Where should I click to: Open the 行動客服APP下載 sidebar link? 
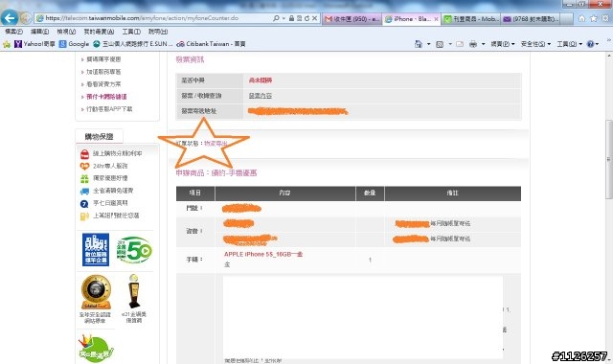coord(109,109)
